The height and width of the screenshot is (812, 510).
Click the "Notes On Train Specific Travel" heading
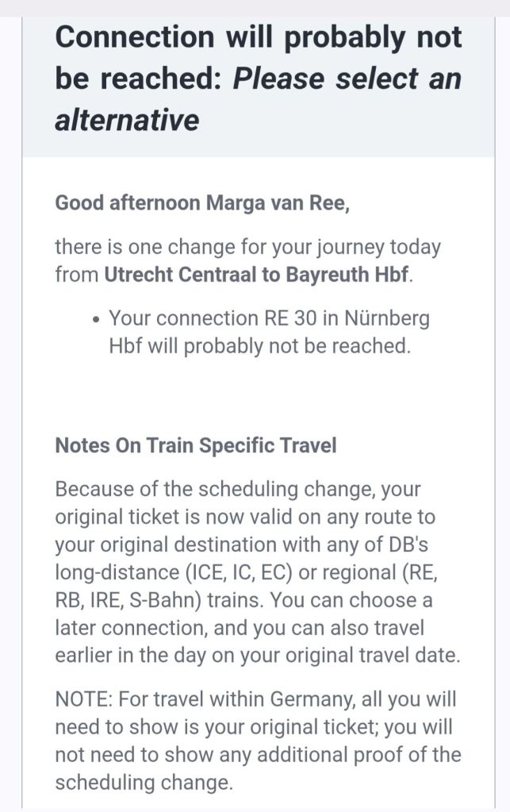196,445
